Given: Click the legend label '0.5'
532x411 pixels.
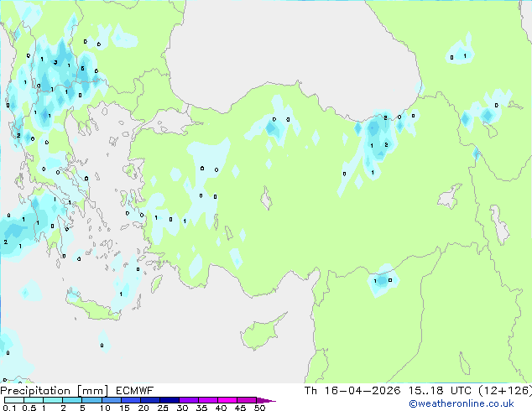Looking at the screenshot, I should click(x=29, y=408).
